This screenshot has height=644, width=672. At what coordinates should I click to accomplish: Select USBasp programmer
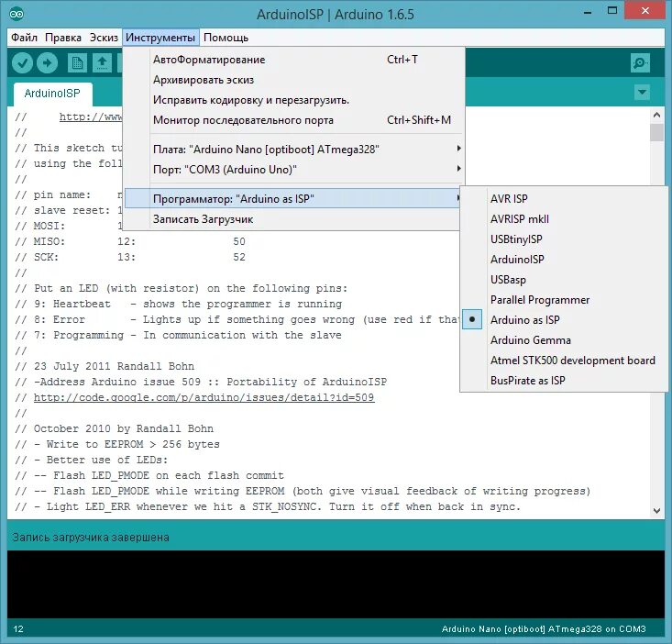coord(564,280)
